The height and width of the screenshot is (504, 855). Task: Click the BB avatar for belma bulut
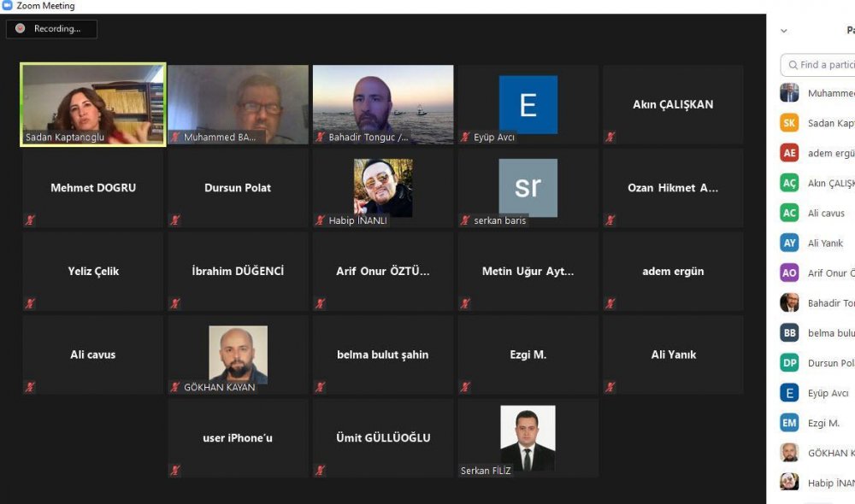pyautogui.click(x=789, y=333)
